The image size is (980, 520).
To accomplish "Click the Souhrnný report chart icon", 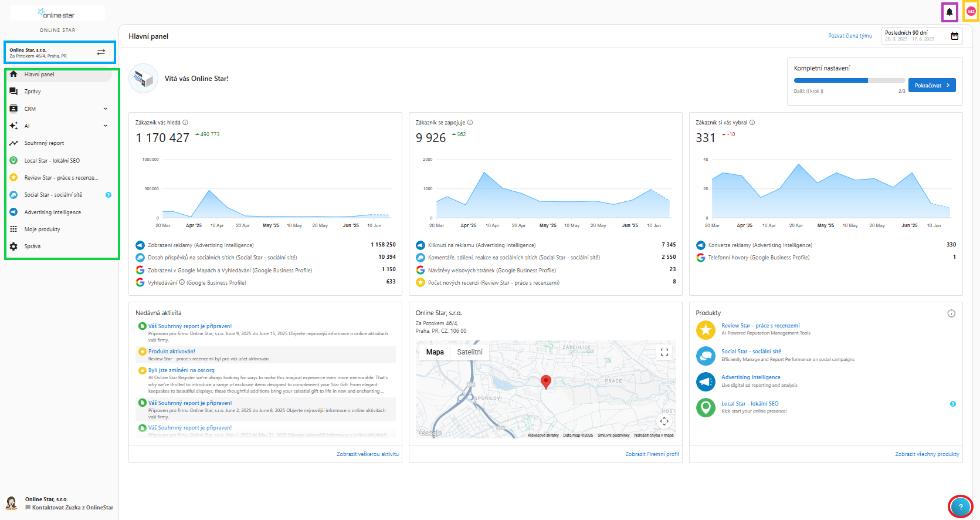I will (13, 143).
